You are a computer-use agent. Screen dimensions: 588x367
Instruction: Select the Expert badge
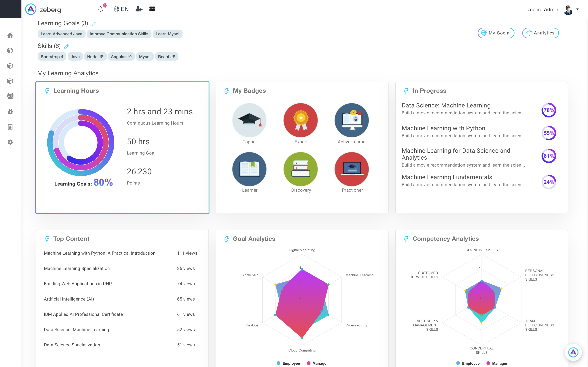[x=301, y=120]
